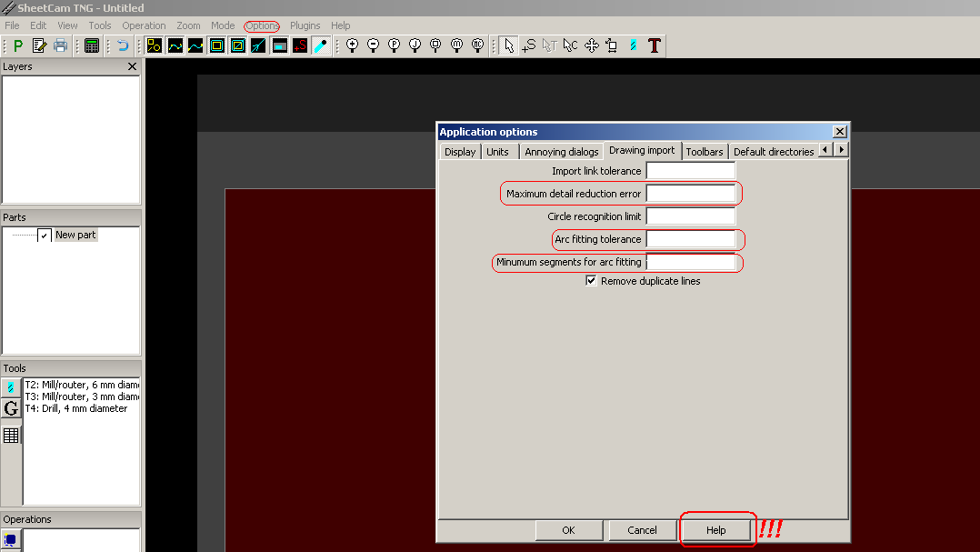This screenshot has width=980, height=552.
Task: Select the +S start point tool
Action: point(529,45)
